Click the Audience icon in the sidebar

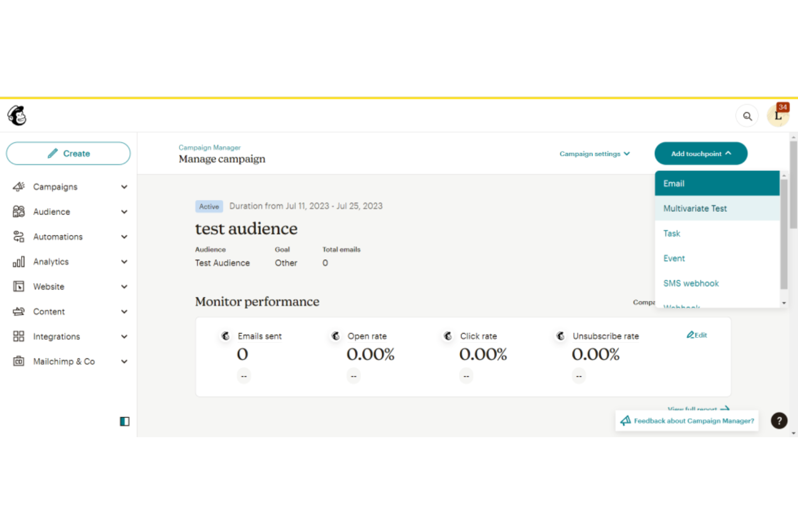coord(18,211)
